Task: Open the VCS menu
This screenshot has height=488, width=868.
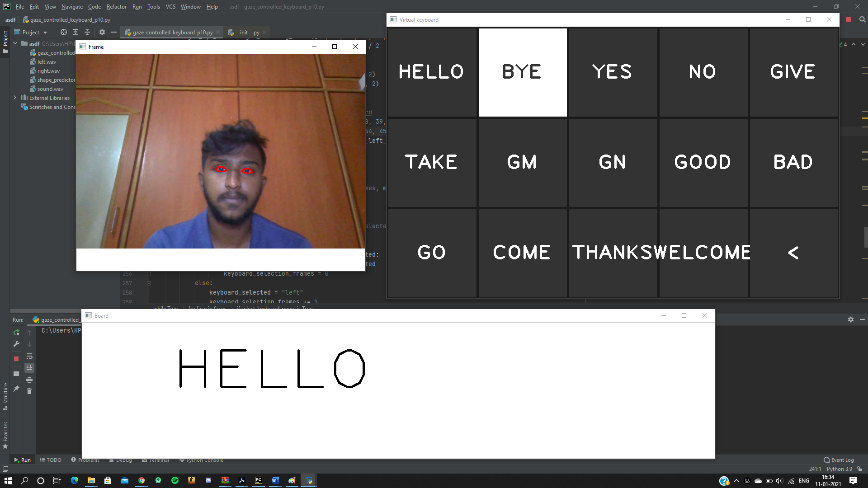Action: tap(170, 7)
